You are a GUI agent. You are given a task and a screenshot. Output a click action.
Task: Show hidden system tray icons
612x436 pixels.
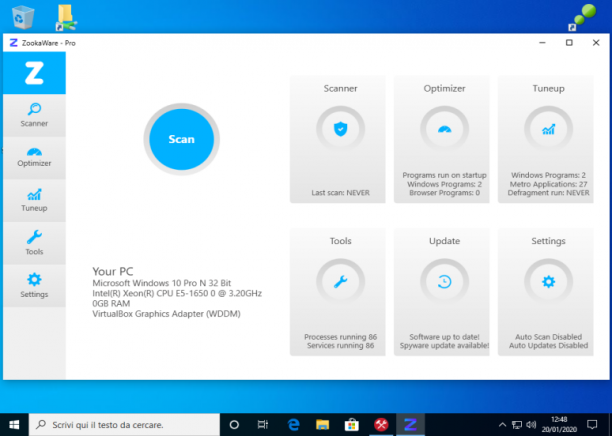[x=502, y=425]
